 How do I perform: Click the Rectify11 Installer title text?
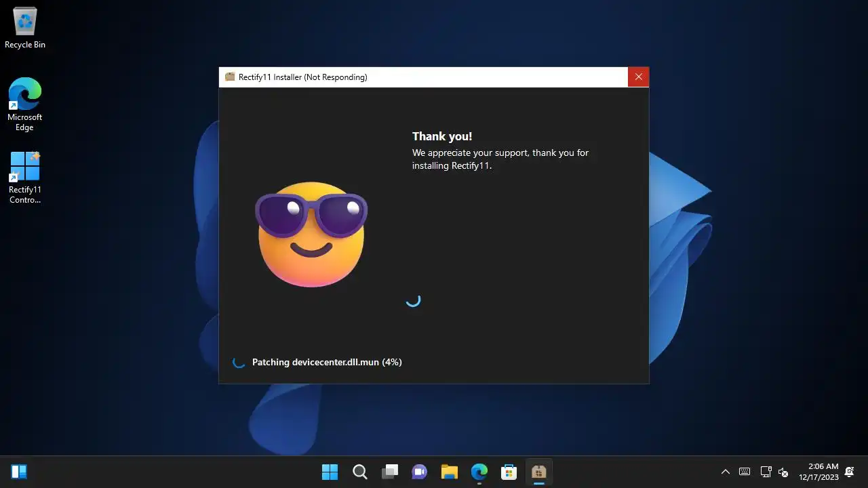coord(303,77)
